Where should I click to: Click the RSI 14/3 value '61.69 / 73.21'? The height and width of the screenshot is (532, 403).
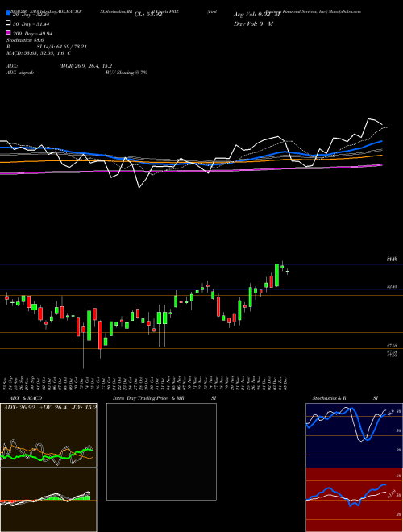[x=70, y=47]
